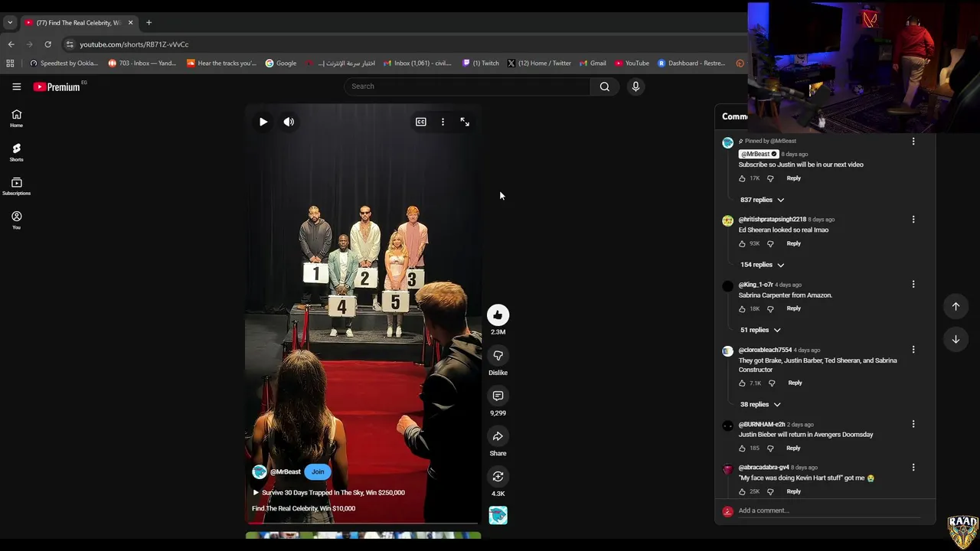980x551 pixels.
Task: Open @hritishpratapsingh2218 commenter profile
Action: [x=772, y=220]
